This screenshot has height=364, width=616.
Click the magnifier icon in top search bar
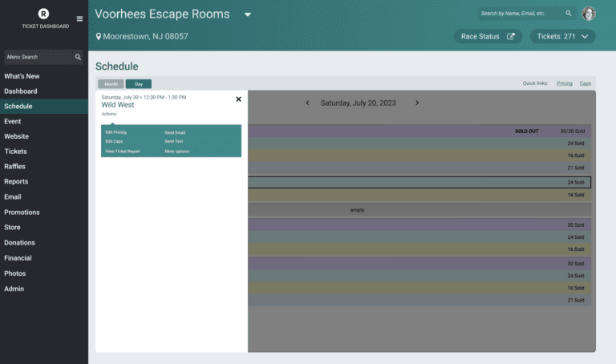569,14
